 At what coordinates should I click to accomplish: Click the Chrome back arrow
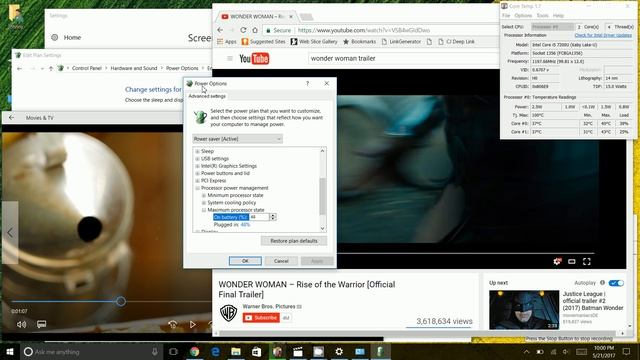[x=220, y=30]
